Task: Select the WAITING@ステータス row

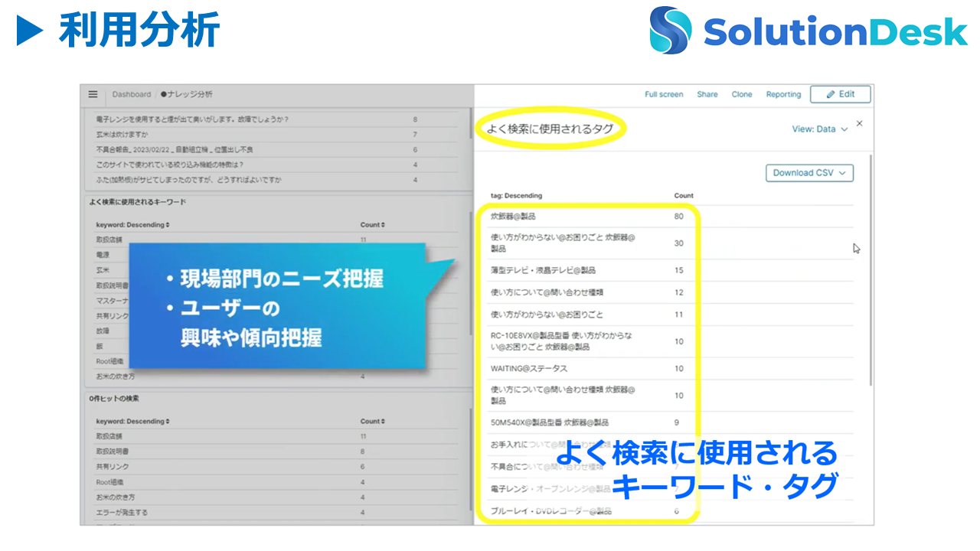Action: point(671,368)
